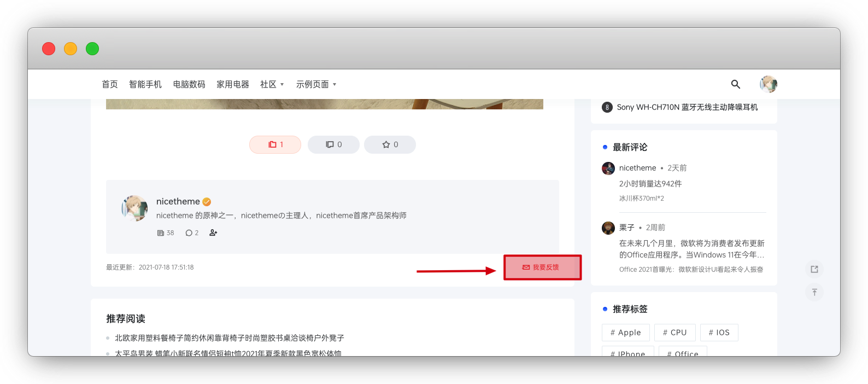Go to 首页 in the navigation

(110, 84)
